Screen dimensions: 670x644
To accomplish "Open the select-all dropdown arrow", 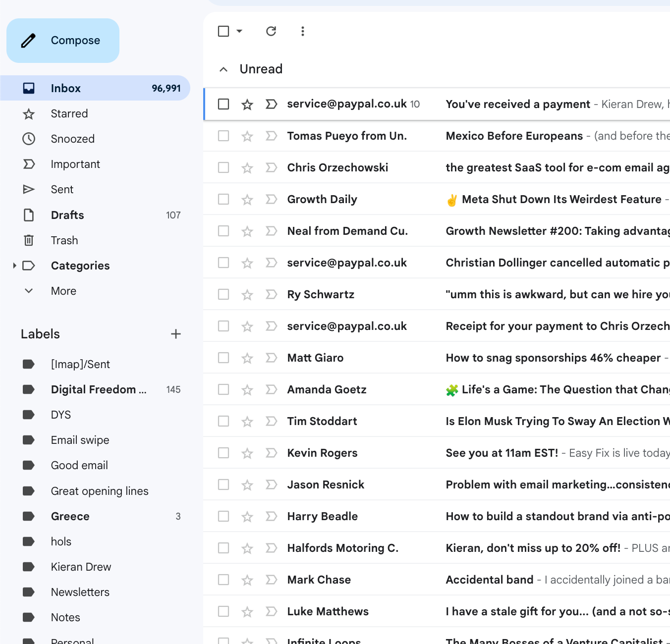I will click(x=239, y=31).
